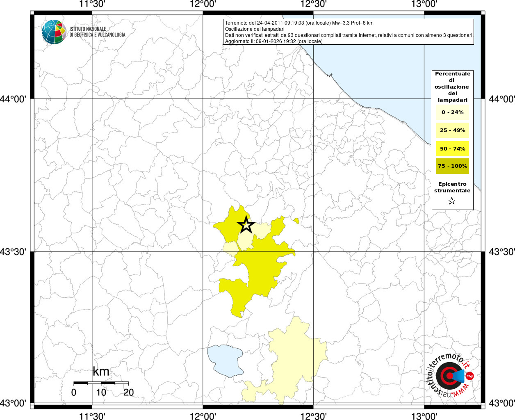515x420 pixels.
Task: Click the 'Dati non verificati' info line
Action: click(349, 35)
